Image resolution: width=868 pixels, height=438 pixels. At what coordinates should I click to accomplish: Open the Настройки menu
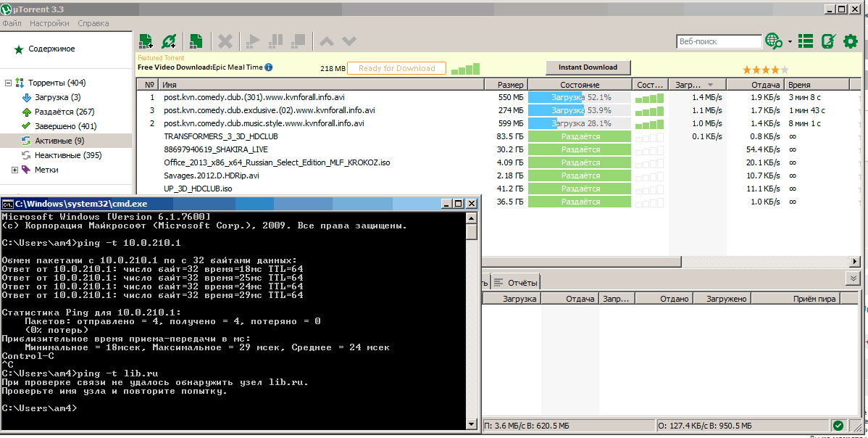[49, 23]
